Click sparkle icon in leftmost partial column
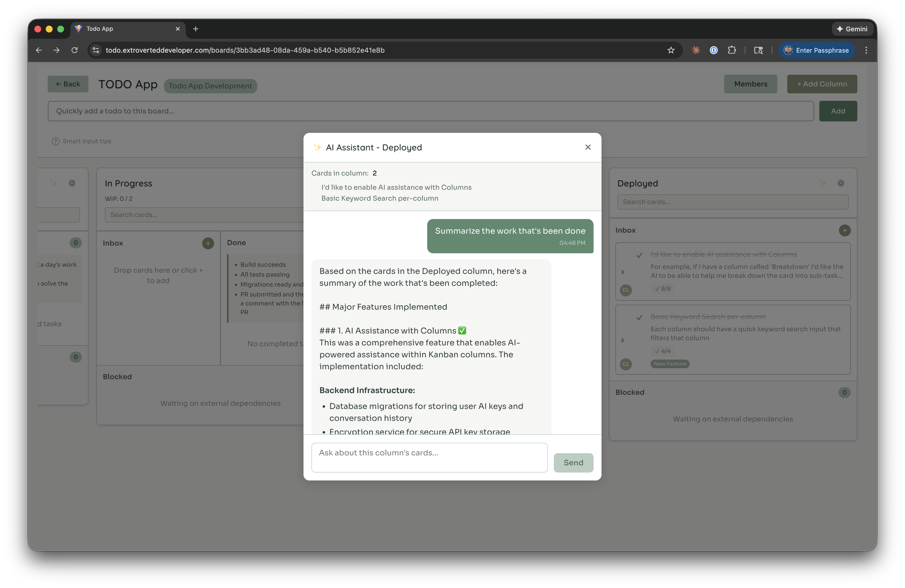Viewport: 905px width, 588px height. point(54,183)
